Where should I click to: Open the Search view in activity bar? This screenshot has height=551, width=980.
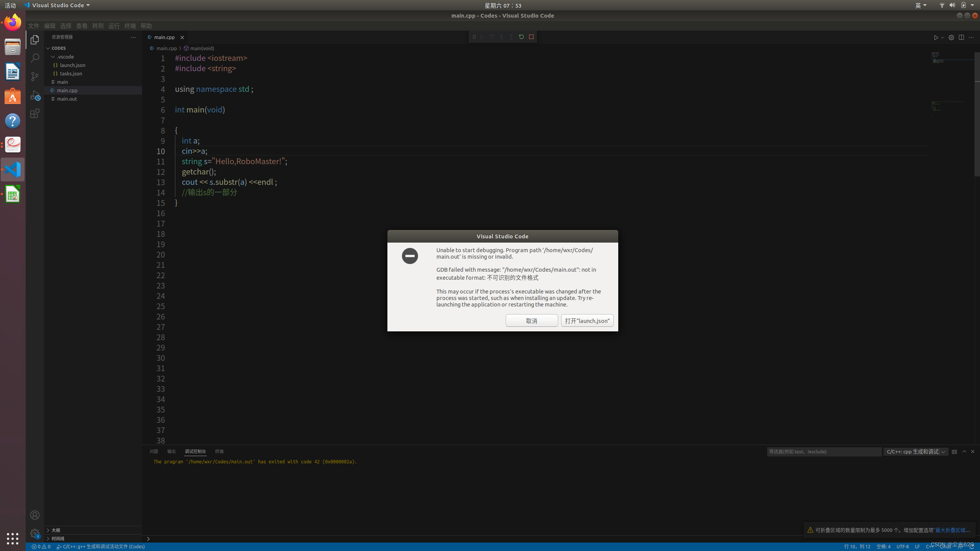[35, 58]
